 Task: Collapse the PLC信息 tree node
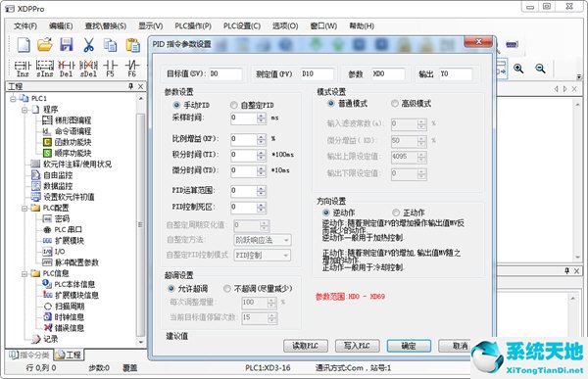(24, 273)
